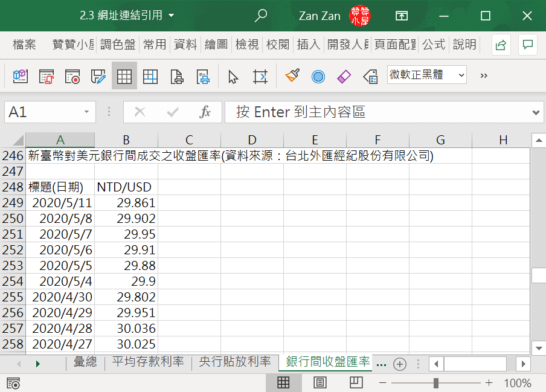This screenshot has width=546, height=392.
Task: Select the orange format painter brush
Action: point(292,75)
